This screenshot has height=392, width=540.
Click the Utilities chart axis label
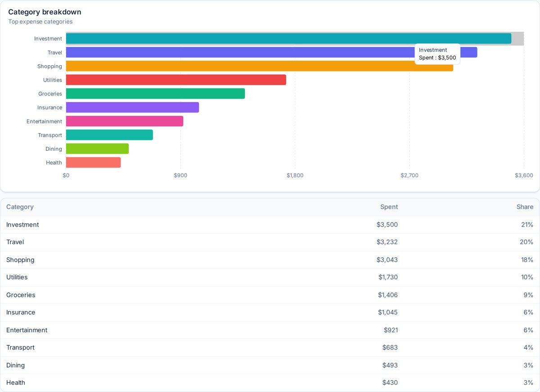click(53, 80)
